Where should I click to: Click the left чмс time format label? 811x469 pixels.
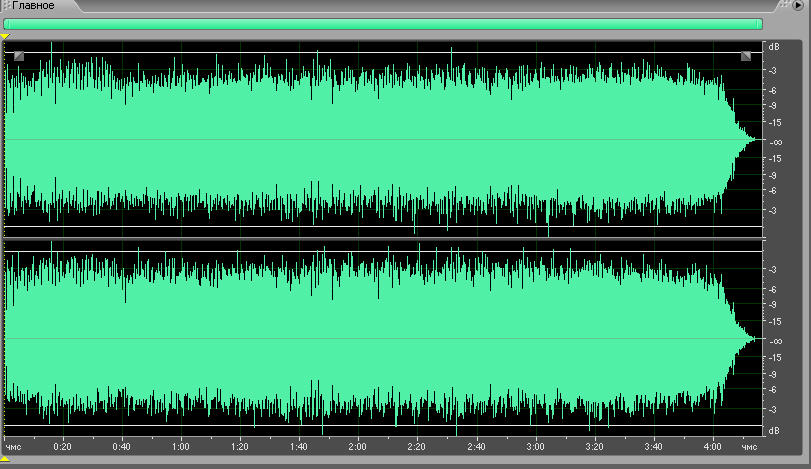pyautogui.click(x=14, y=445)
